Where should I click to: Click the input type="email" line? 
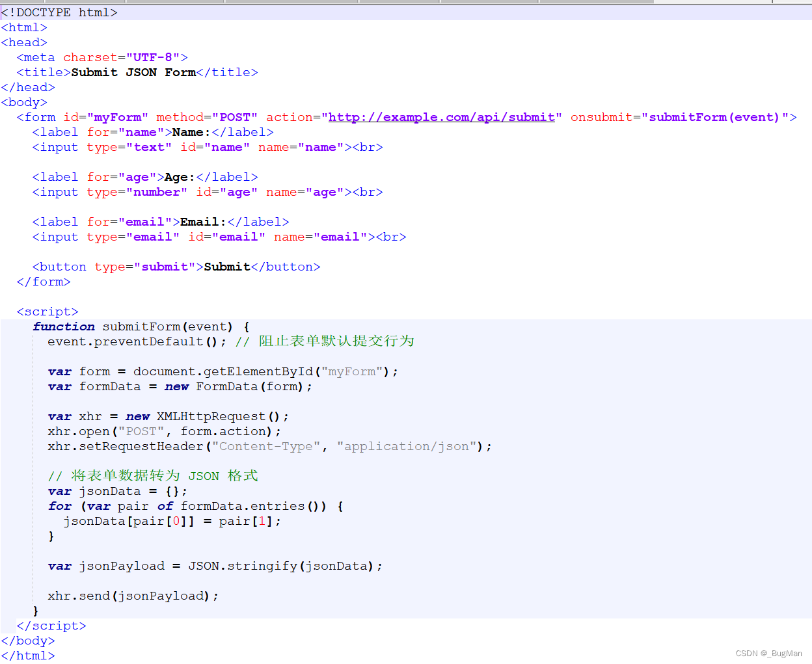tap(219, 237)
